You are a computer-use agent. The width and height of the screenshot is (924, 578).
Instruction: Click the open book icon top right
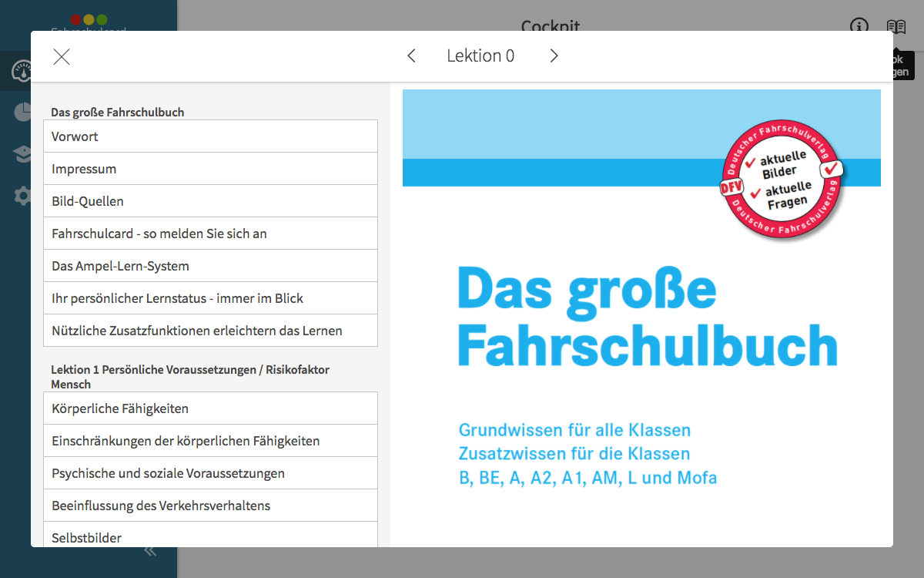pyautogui.click(x=896, y=26)
